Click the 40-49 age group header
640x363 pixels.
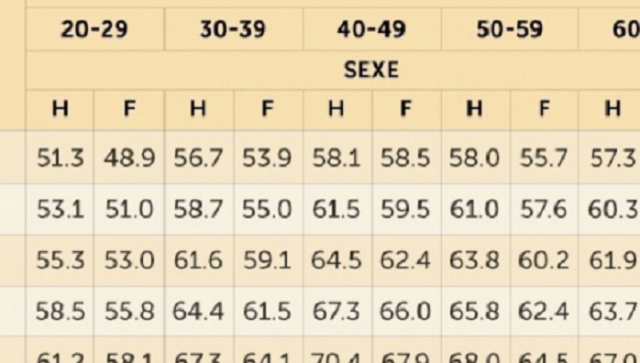tap(372, 29)
